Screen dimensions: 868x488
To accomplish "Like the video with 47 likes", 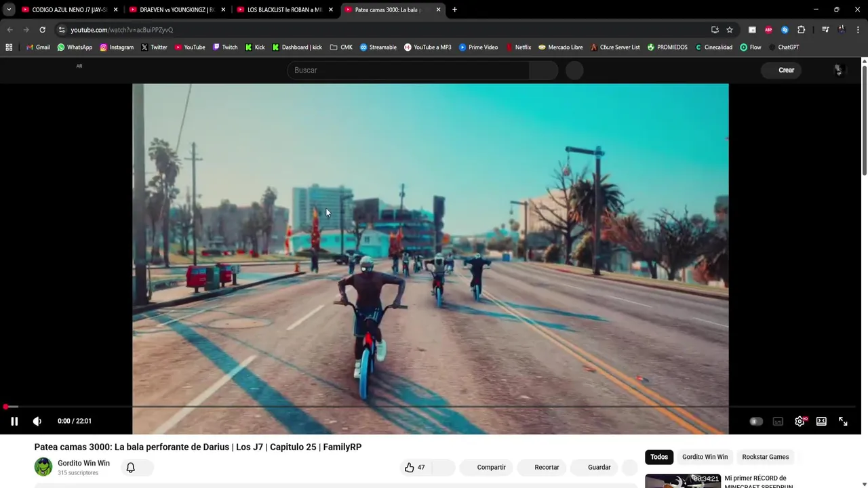I will 415,467.
